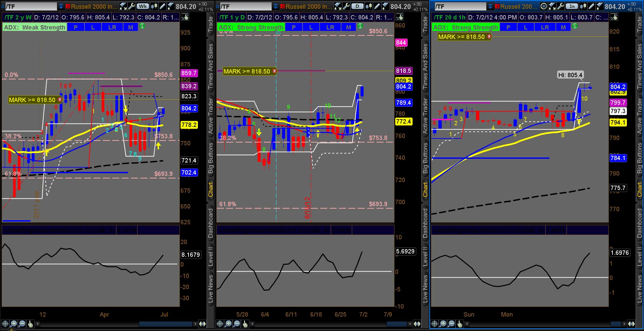The width and height of the screenshot is (644, 331).
Task: Click the candlestick chart-style icon in daily chart
Action: (x=369, y=6)
